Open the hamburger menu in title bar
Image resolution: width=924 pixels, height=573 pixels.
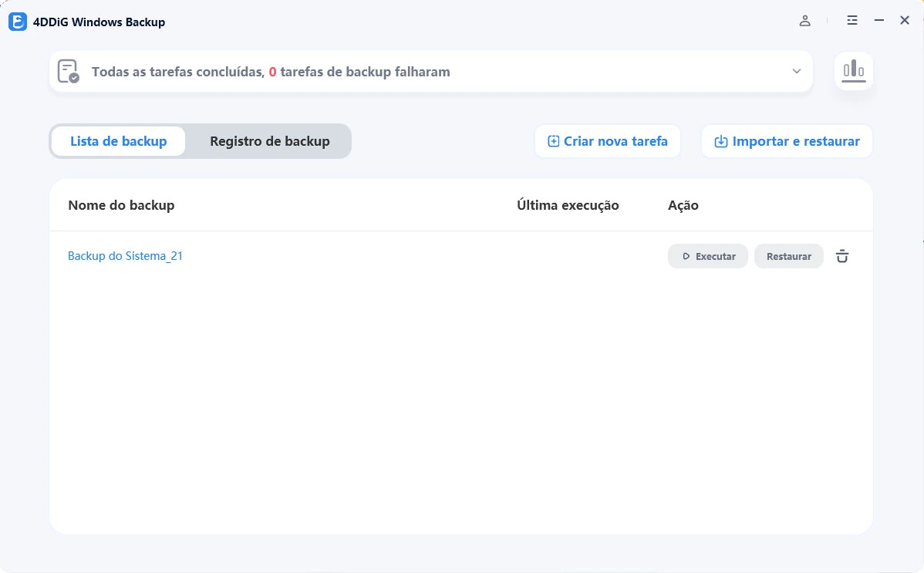tap(851, 21)
